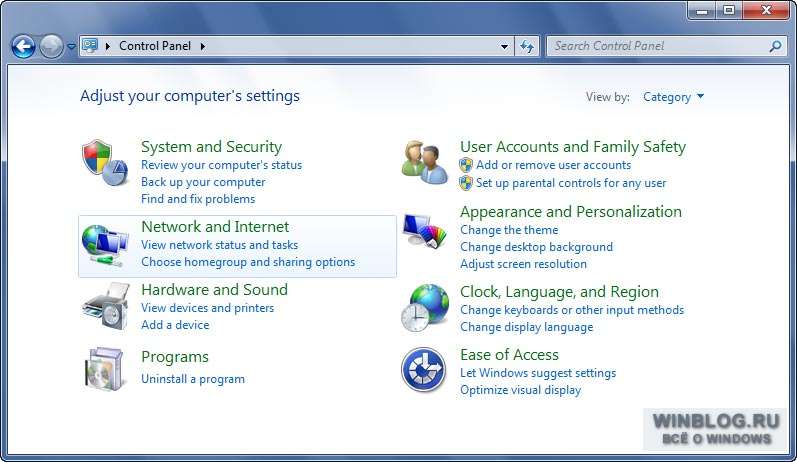Open the Clock, Language, and Region globe icon

click(425, 308)
